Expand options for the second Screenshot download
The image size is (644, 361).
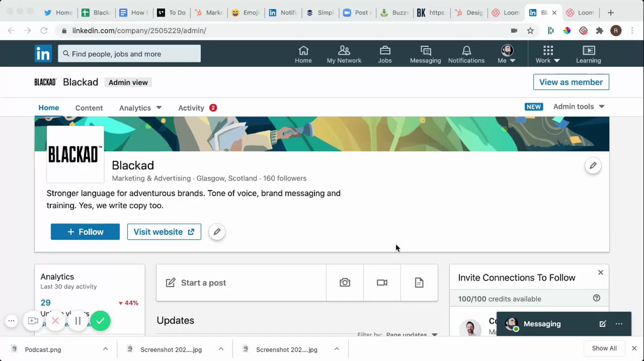(337, 349)
